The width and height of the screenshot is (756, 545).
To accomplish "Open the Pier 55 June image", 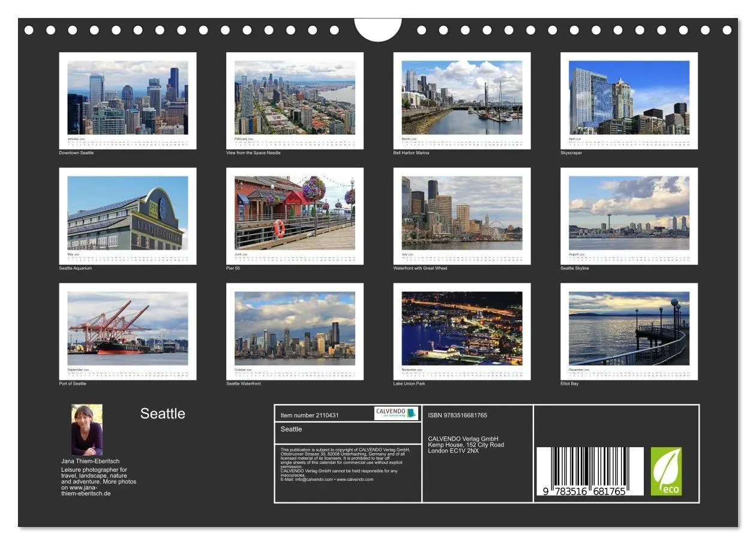I will 295,216.
